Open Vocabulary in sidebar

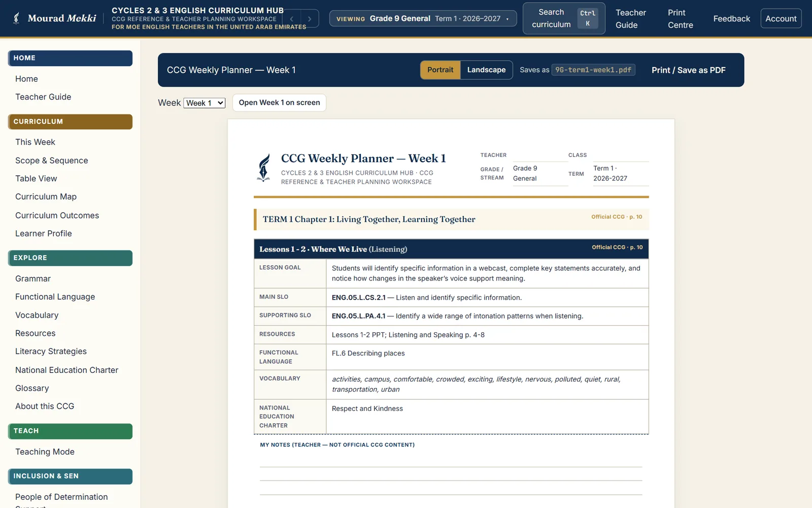(x=37, y=315)
